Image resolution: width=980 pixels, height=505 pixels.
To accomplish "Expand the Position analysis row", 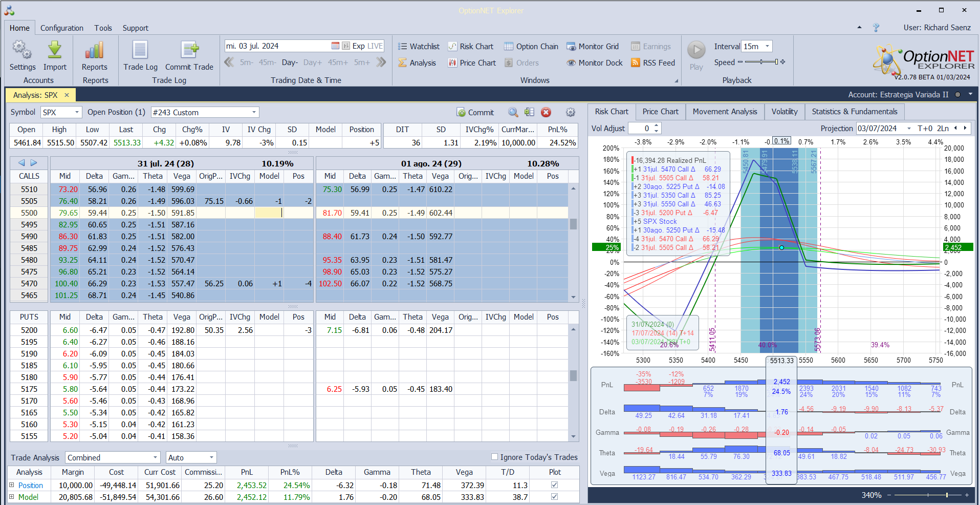I will [11, 485].
